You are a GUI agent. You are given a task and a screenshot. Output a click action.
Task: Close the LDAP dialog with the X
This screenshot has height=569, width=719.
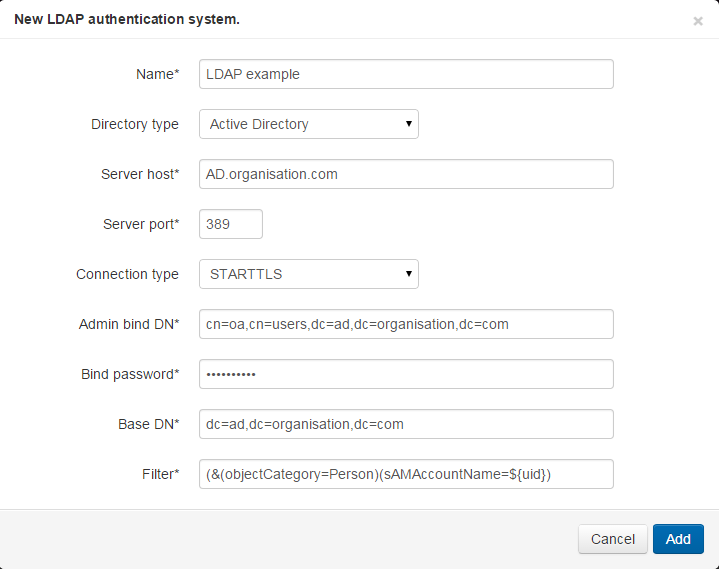click(697, 21)
